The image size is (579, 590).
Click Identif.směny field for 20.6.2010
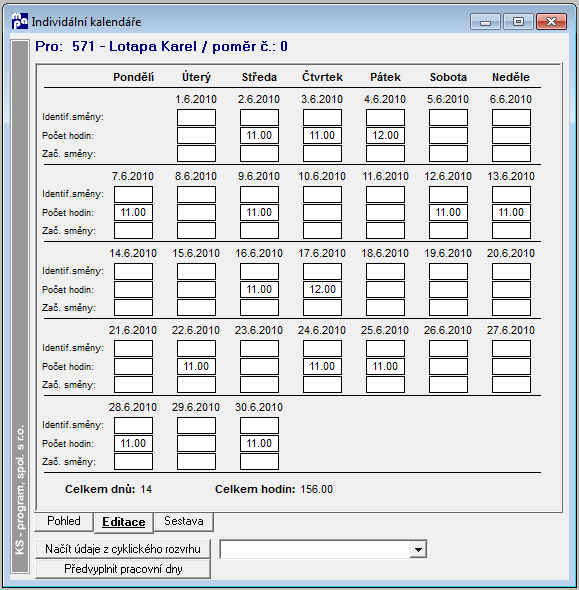511,272
